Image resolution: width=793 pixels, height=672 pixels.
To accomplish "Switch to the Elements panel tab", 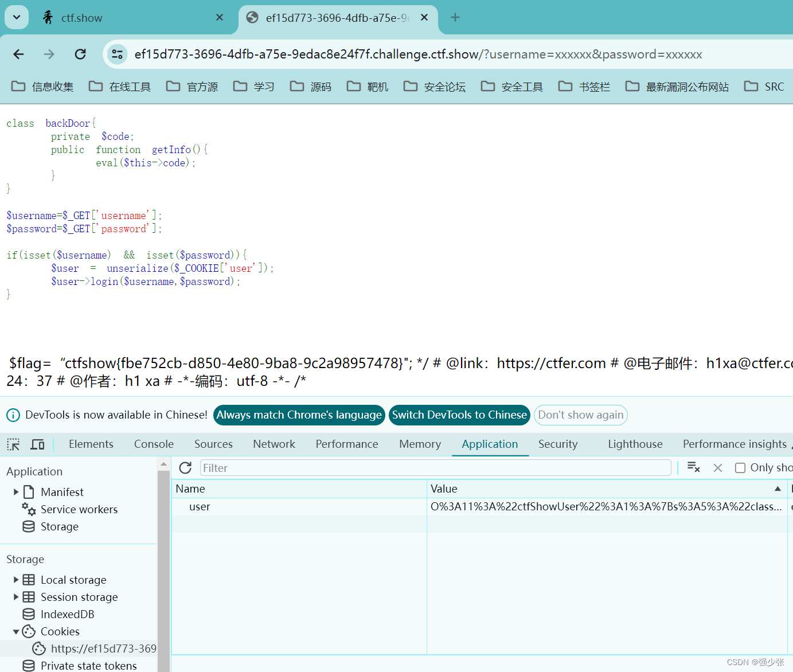I will 91,444.
